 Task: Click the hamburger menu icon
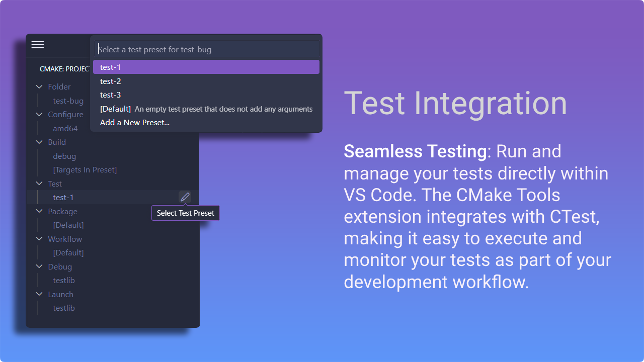38,45
